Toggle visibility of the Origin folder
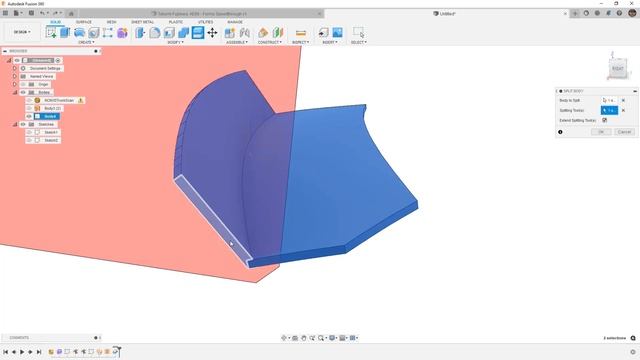This screenshot has height=360, width=640. pos(23,84)
